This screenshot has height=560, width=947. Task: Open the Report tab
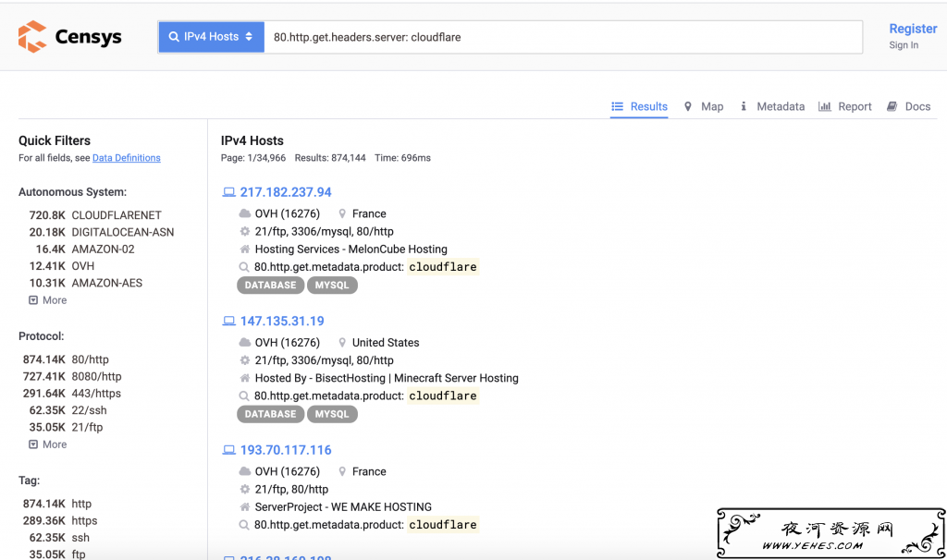point(845,106)
